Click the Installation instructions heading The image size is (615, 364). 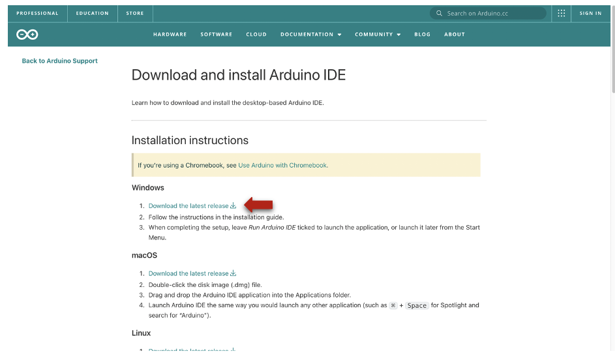tap(190, 140)
